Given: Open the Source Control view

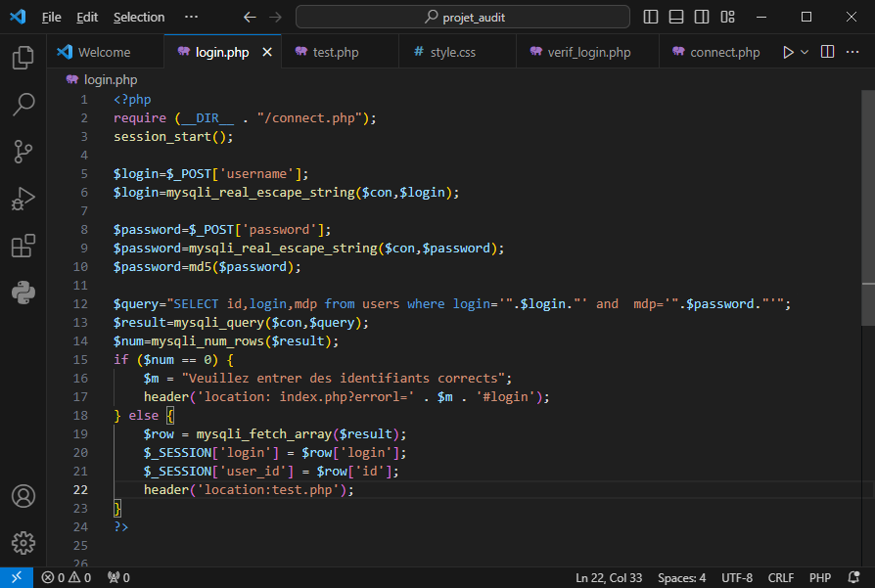Looking at the screenshot, I should tap(23, 151).
